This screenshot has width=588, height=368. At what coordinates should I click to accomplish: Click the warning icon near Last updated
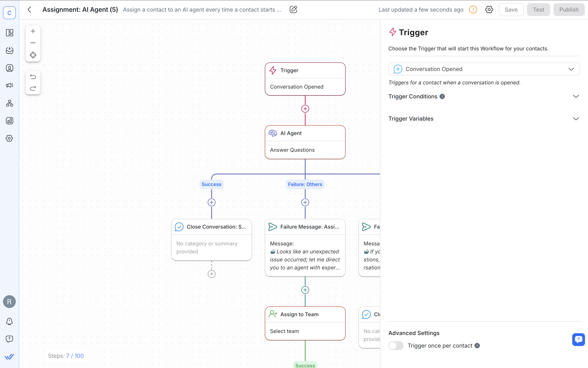click(473, 9)
